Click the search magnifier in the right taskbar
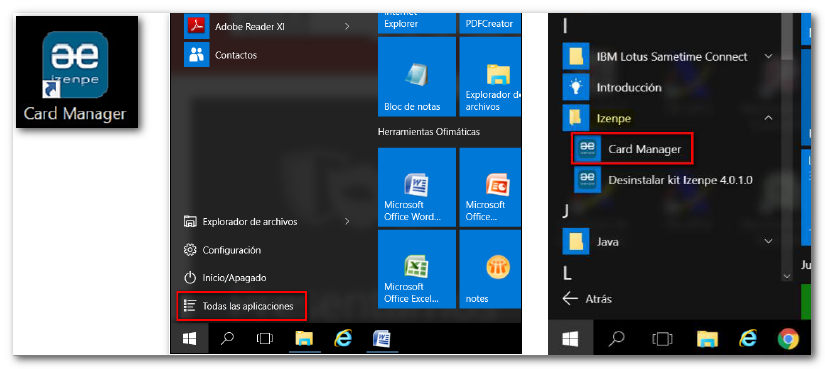 pos(617,338)
